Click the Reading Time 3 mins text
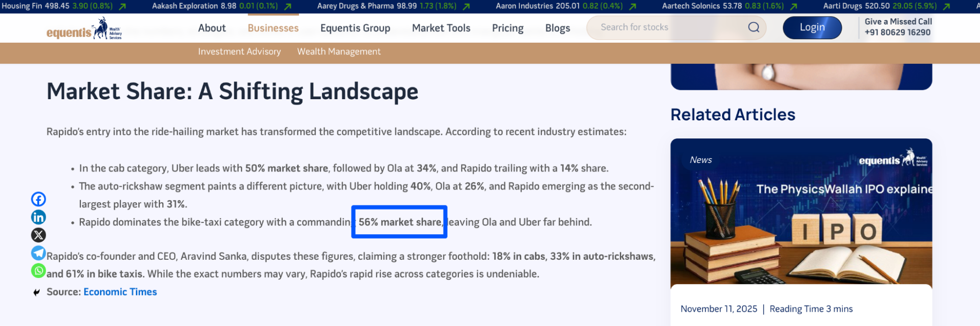Viewport: 980px width, 326px height. pos(811,309)
